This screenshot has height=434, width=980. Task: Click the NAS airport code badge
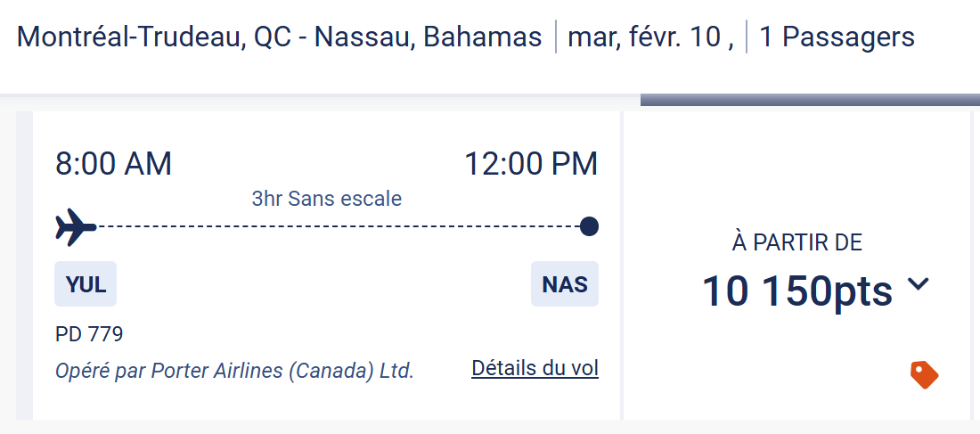pos(565,284)
